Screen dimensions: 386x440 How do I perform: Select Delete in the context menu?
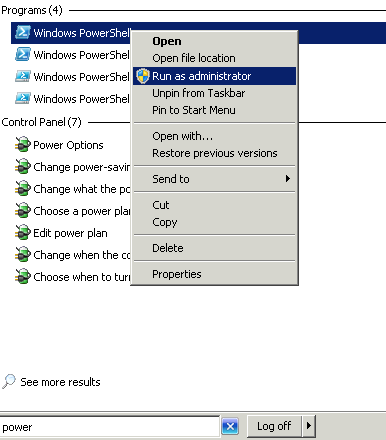click(168, 248)
